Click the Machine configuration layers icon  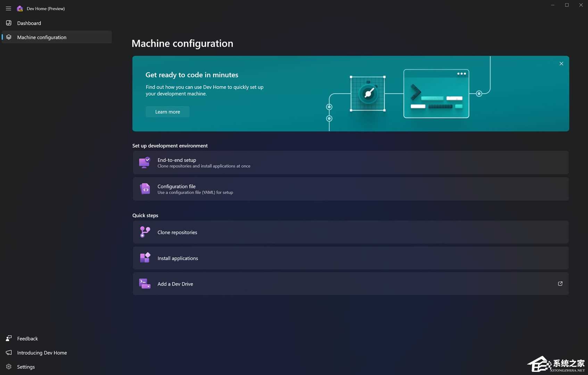[9, 37]
